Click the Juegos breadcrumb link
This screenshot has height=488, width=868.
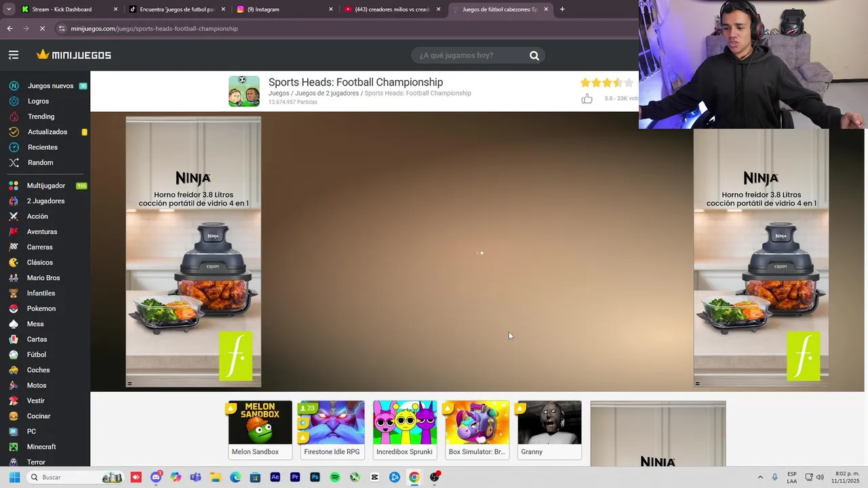[x=279, y=94]
